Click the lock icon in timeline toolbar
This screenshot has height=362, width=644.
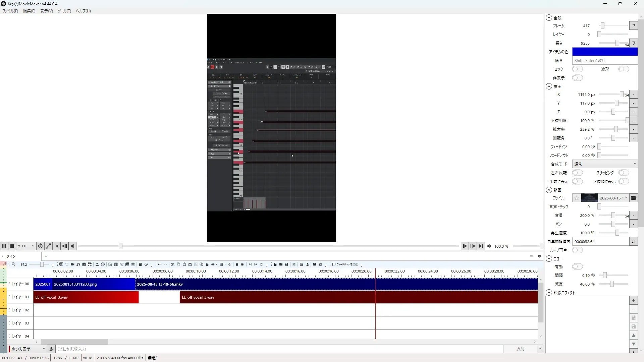(207, 264)
